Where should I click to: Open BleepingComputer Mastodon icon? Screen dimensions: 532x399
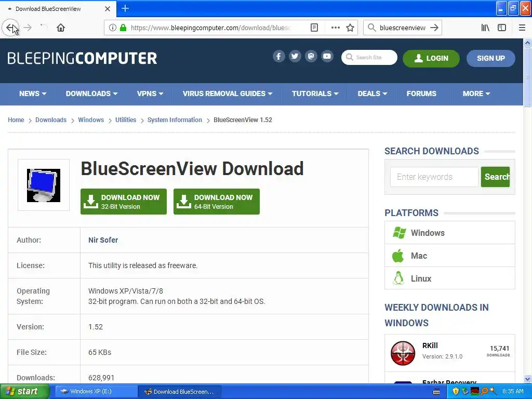(x=311, y=56)
